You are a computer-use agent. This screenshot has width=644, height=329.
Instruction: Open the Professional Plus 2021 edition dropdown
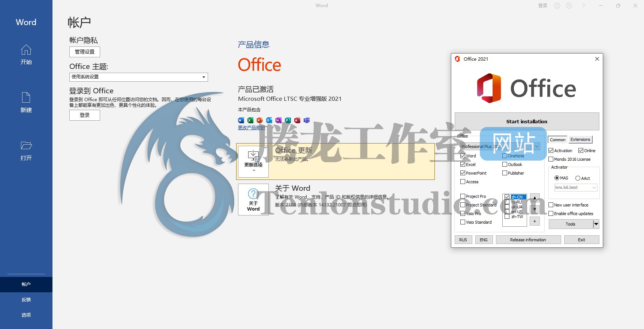500,147
